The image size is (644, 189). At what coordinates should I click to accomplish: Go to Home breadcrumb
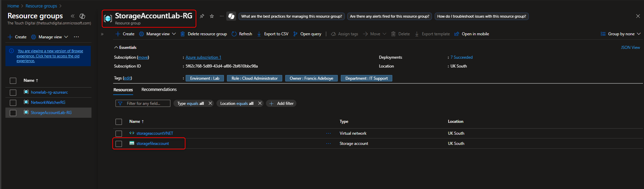13,6
